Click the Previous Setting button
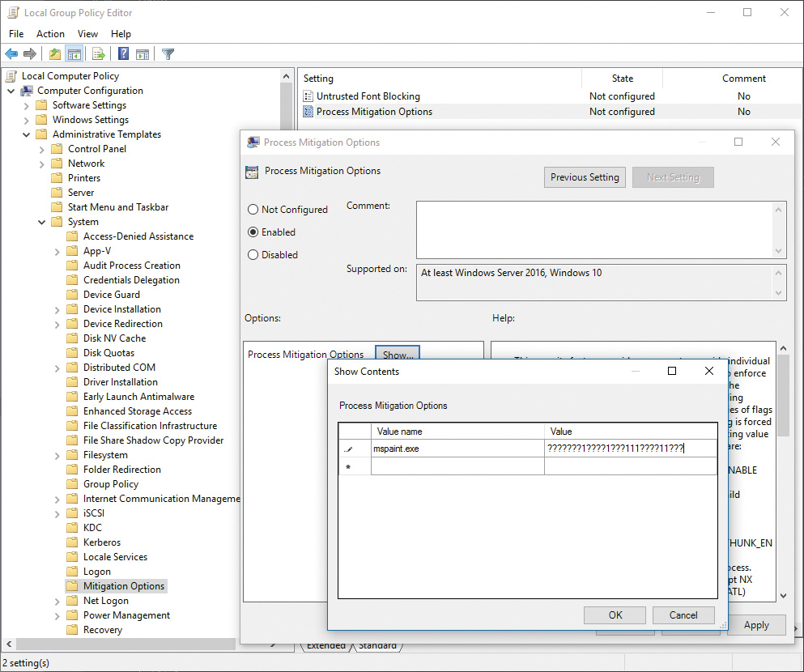This screenshot has height=672, width=804. point(585,177)
